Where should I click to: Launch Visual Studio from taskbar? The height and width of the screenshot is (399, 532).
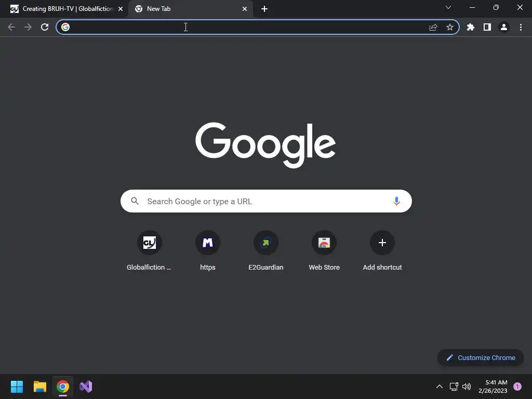coord(86,387)
